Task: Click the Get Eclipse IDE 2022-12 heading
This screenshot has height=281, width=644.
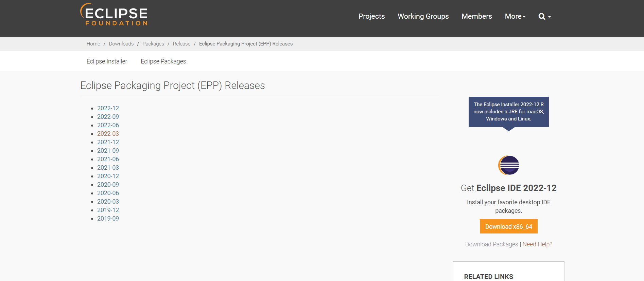Action: coord(509,188)
